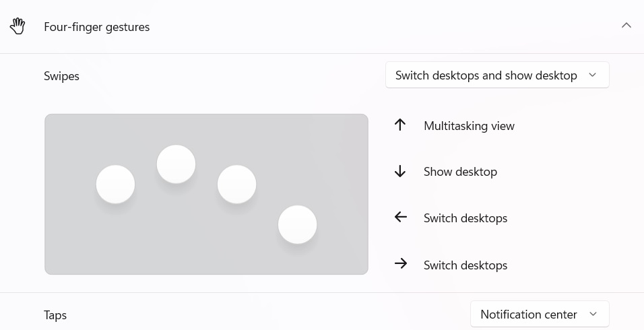
Task: Click the four-finger hand icon
Action: (18, 27)
